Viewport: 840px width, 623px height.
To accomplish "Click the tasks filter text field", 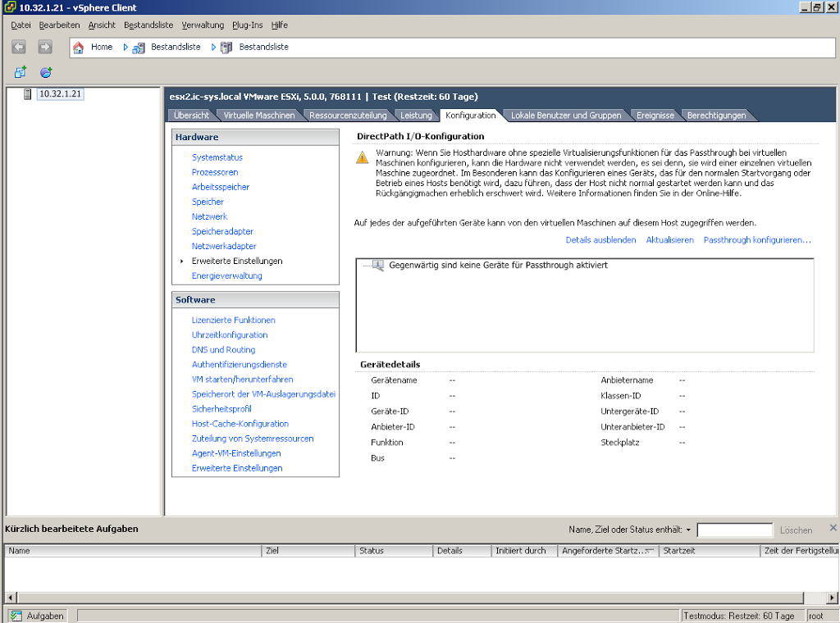I will 734,530.
